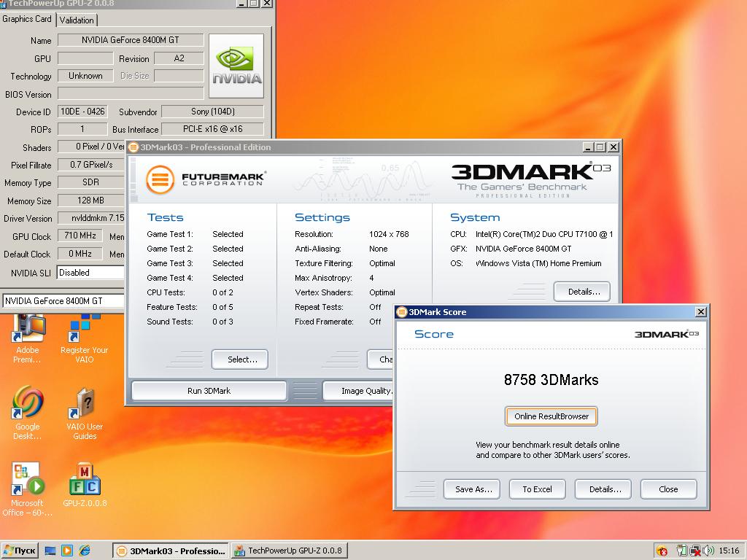Image resolution: width=747 pixels, height=560 pixels.
Task: Open VAIO User Guides desktop icon
Action: [x=85, y=413]
